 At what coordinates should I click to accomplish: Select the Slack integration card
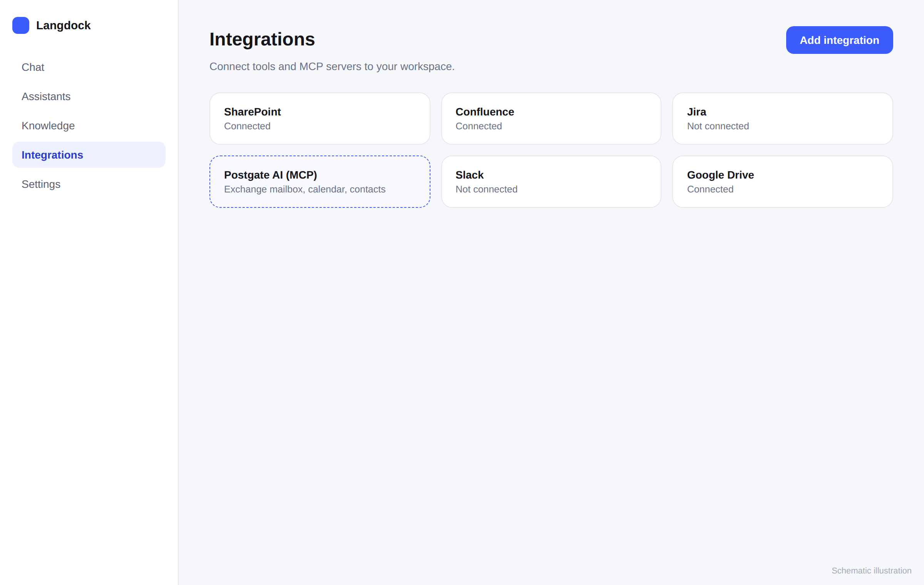pos(551,182)
